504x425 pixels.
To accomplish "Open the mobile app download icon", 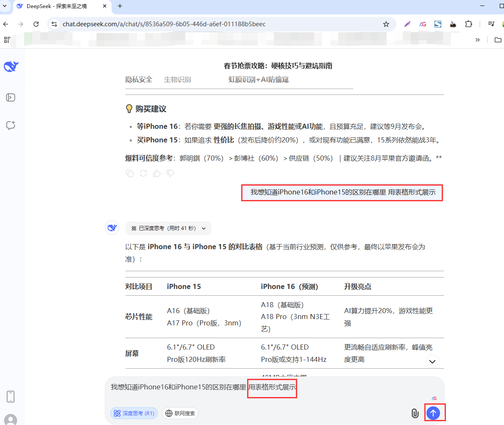I will click(x=11, y=397).
